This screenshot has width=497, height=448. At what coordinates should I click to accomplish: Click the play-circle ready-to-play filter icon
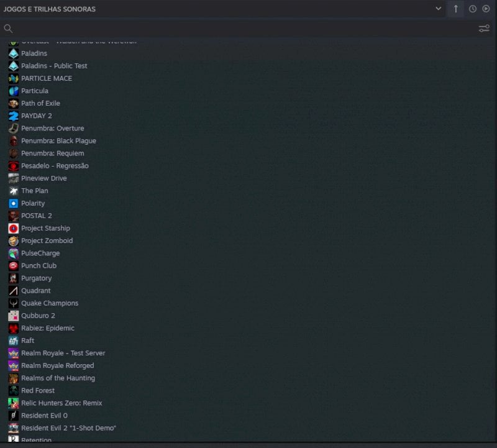486,9
